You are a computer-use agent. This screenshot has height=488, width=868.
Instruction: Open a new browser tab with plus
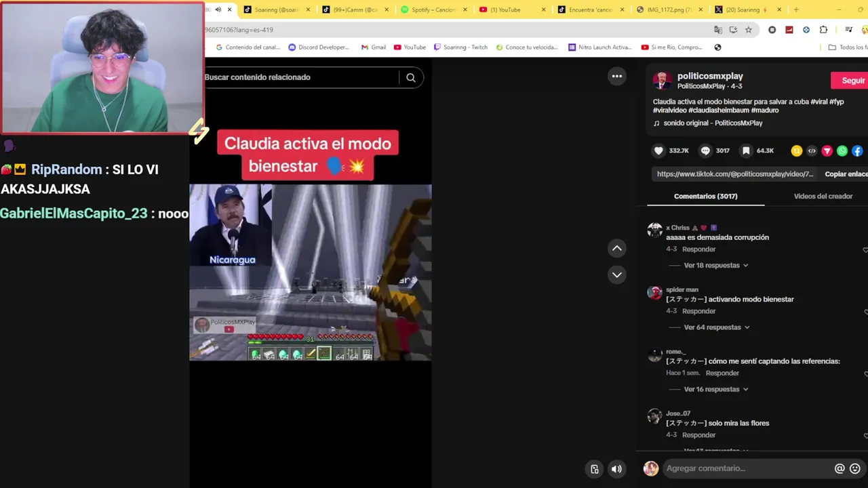point(796,9)
